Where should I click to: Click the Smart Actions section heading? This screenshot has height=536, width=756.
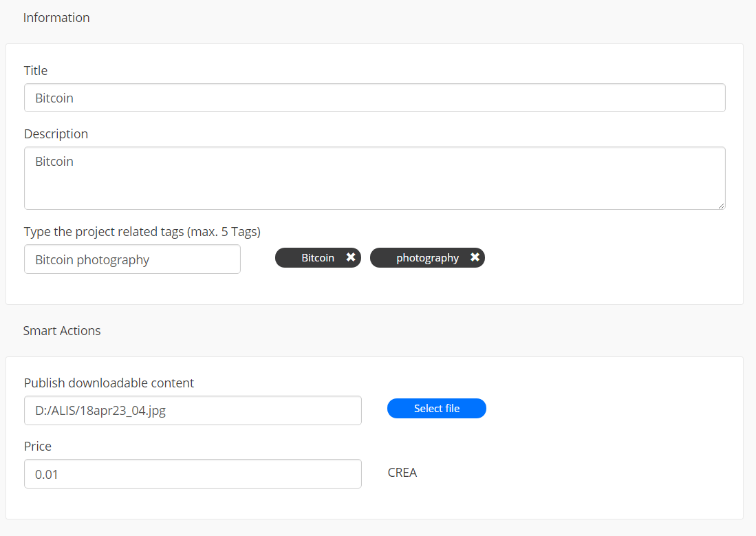coord(62,330)
